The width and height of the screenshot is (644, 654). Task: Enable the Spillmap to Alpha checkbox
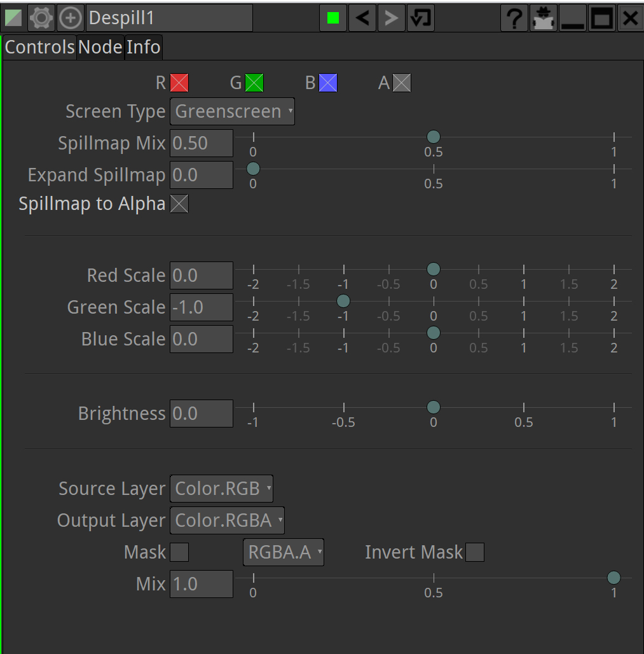coord(179,204)
